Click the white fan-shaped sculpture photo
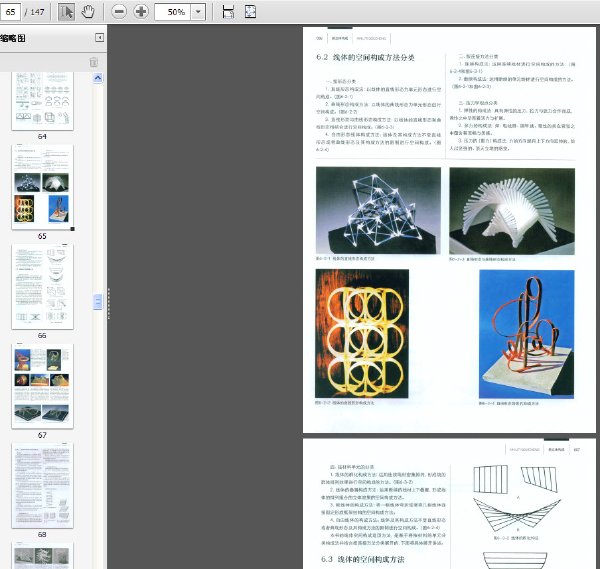Viewport: 600px width, 569px height. [512, 211]
